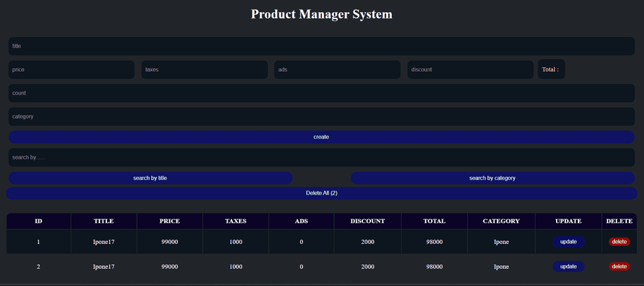The width and height of the screenshot is (644, 286).
Task: Select the taxes input field
Action: coord(204,69)
